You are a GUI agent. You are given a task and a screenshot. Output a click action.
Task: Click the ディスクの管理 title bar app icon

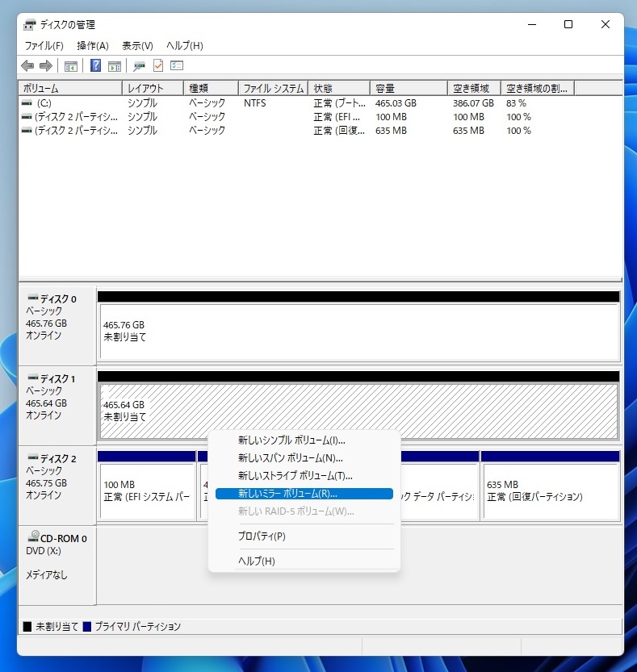pyautogui.click(x=29, y=25)
